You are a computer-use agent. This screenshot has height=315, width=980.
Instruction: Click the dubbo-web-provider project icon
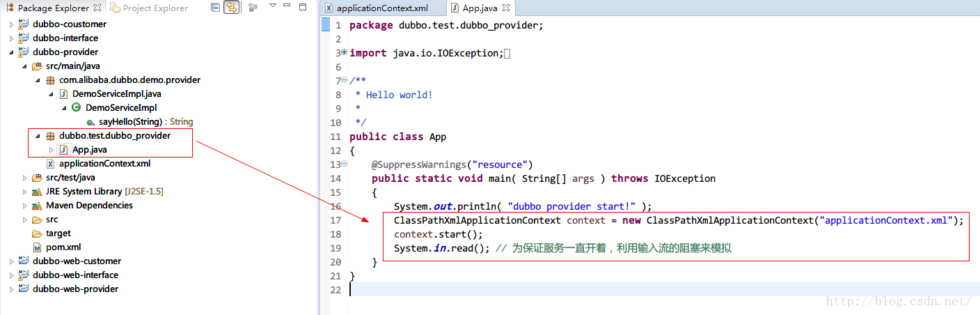24,289
